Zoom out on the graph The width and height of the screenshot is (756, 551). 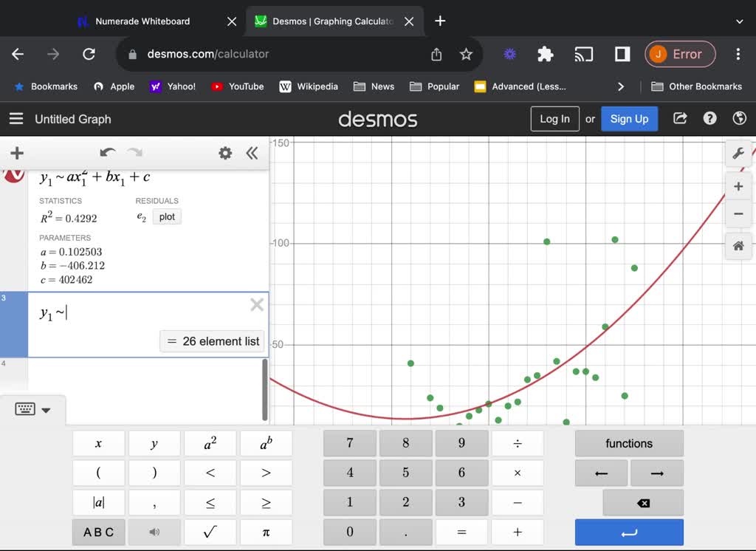point(738,213)
